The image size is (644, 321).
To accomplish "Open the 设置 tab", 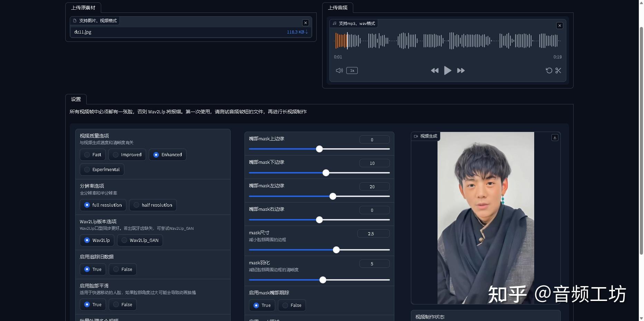I will [x=76, y=99].
